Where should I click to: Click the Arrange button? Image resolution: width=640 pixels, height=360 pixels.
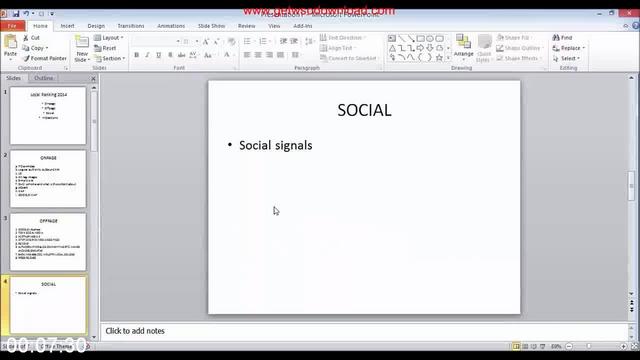[464, 48]
